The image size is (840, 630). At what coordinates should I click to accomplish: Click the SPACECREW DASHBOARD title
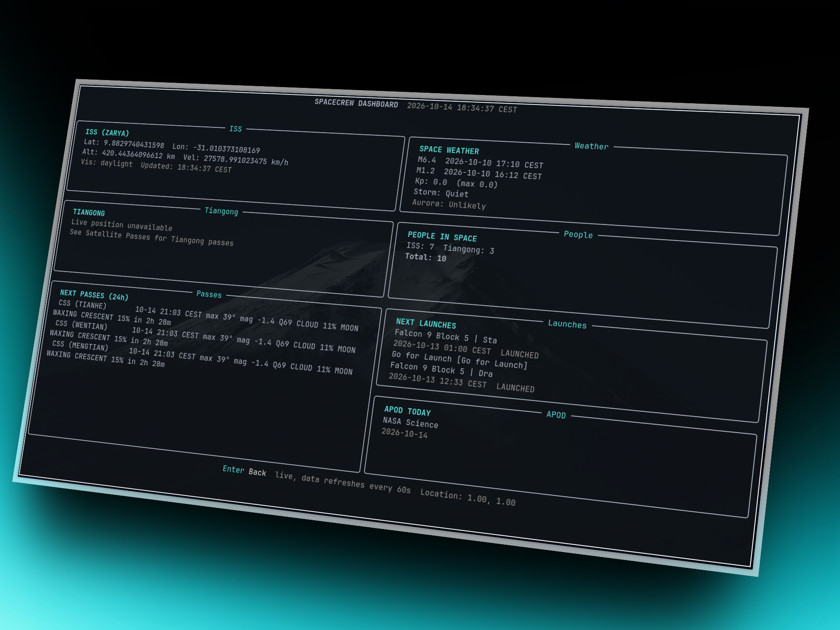pyautogui.click(x=356, y=103)
